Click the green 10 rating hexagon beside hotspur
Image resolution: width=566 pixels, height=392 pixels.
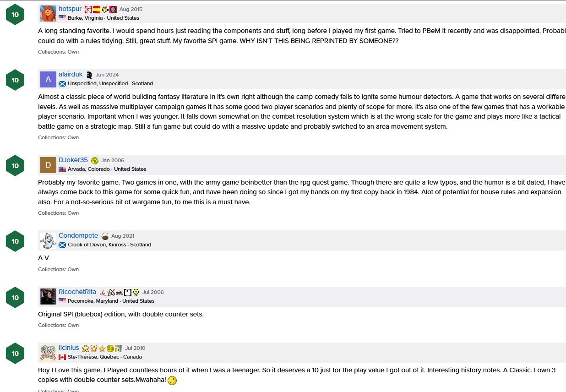[15, 15]
